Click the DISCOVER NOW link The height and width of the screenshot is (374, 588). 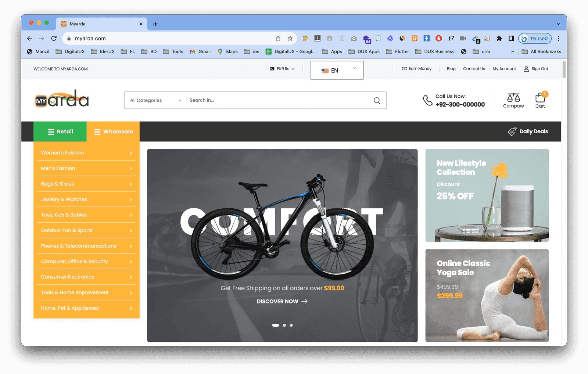tap(282, 301)
